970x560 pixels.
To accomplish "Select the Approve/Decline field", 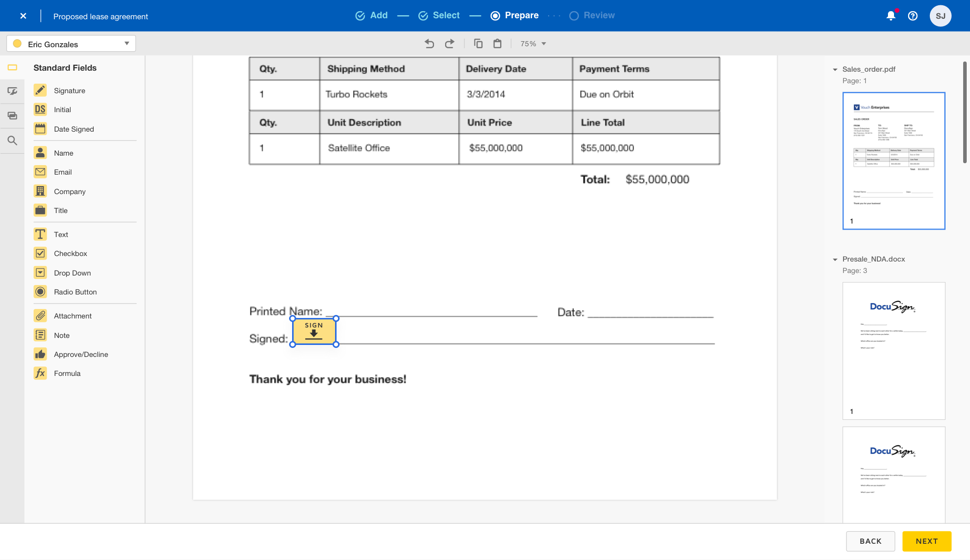I will click(x=71, y=354).
